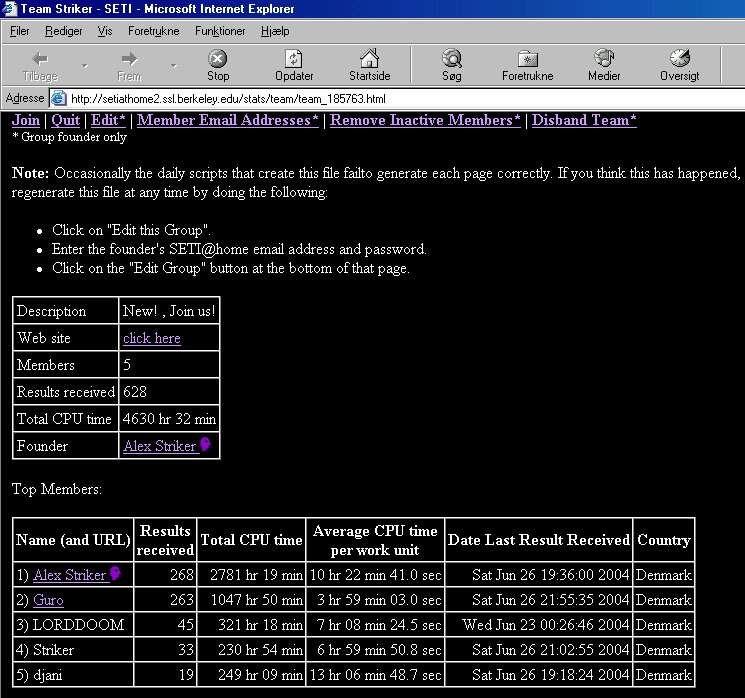745x698 pixels.
Task: Click 'Country' column header
Action: [664, 540]
